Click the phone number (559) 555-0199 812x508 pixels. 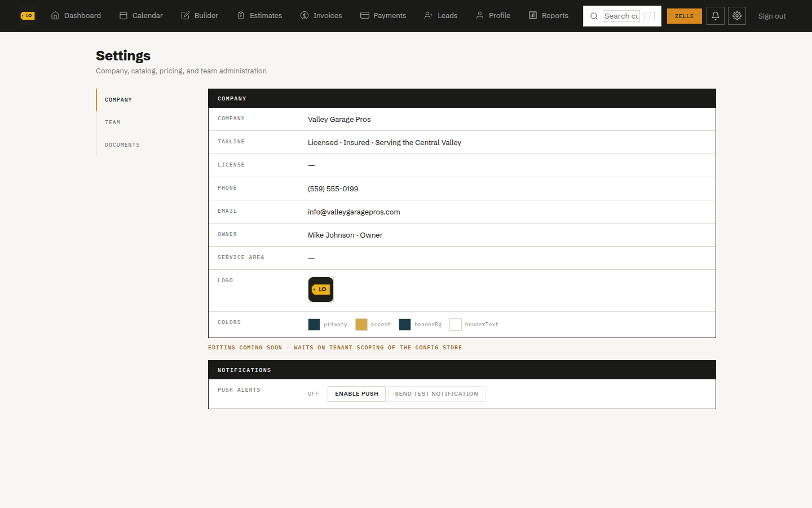[333, 189]
